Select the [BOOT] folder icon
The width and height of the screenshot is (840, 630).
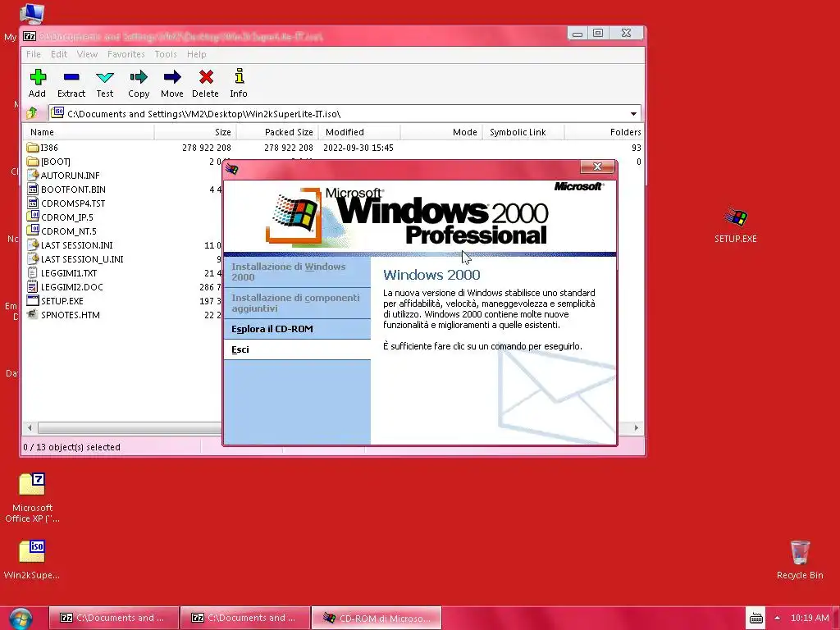[33, 162]
